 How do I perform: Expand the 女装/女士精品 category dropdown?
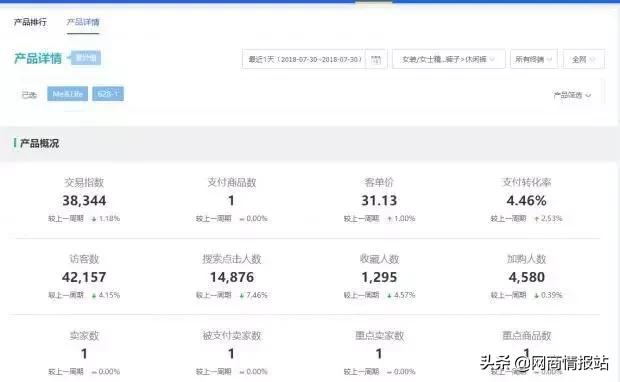pyautogui.click(x=448, y=59)
